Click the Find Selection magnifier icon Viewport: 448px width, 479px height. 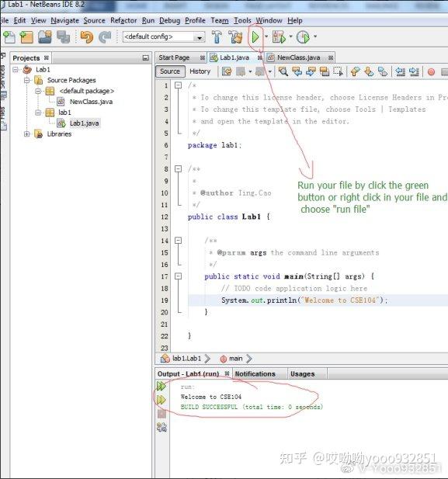(283, 71)
